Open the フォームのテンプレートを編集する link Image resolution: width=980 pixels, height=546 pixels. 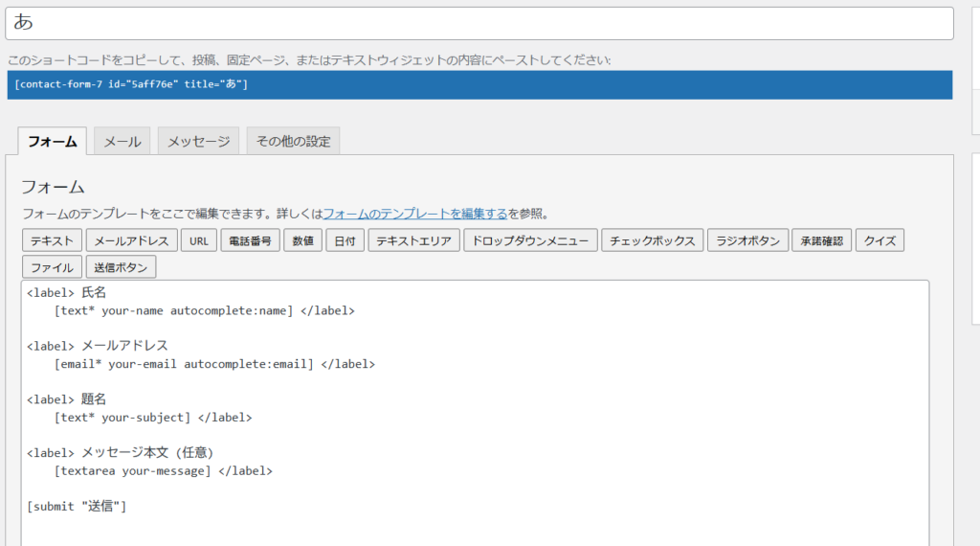point(414,214)
